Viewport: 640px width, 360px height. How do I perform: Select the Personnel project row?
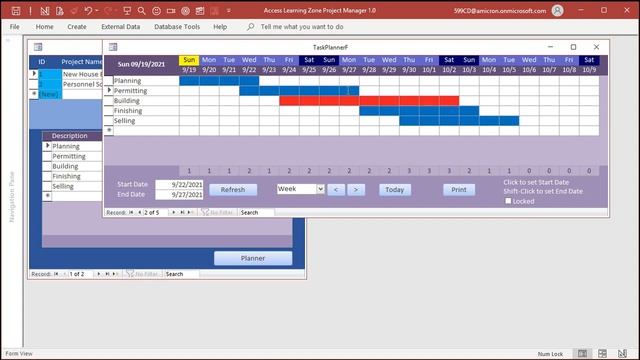click(82, 84)
